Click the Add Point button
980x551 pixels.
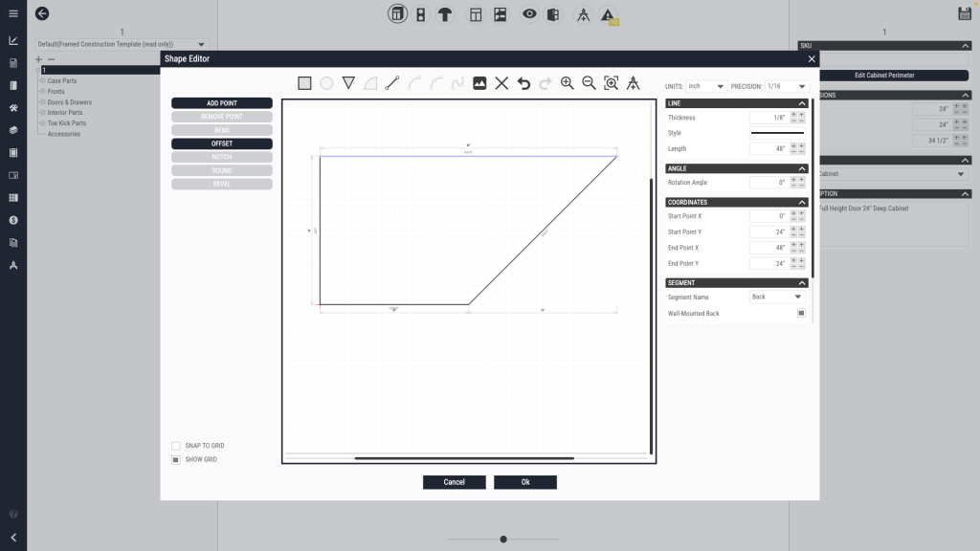[x=222, y=103]
